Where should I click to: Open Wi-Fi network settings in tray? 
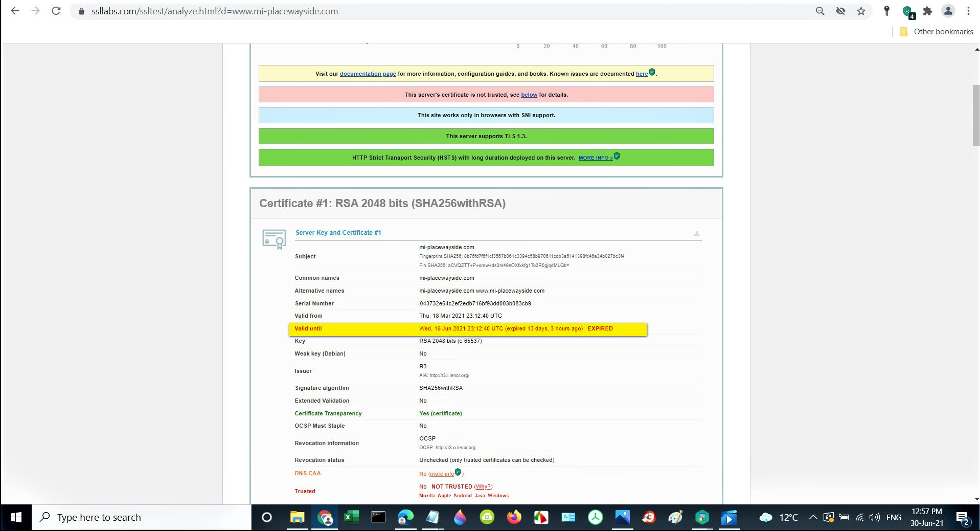[859, 518]
